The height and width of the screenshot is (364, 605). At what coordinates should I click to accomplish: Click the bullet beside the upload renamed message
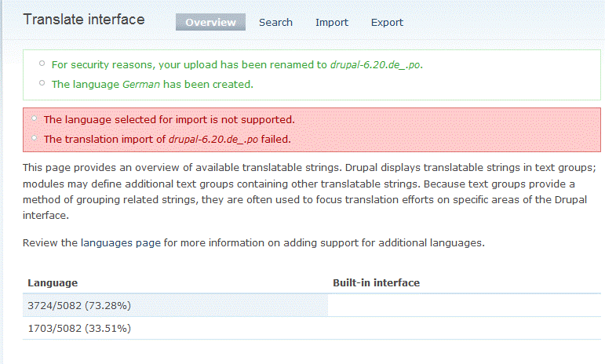click(x=42, y=64)
